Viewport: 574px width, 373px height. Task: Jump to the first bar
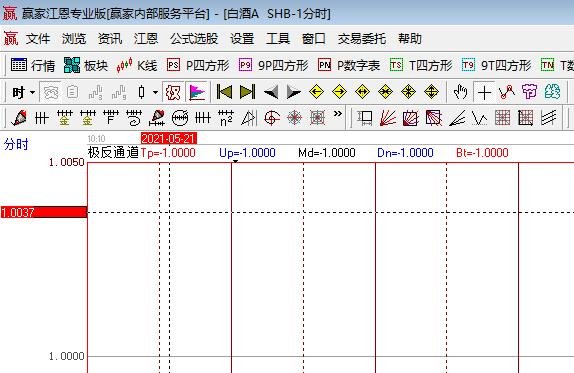coord(224,92)
